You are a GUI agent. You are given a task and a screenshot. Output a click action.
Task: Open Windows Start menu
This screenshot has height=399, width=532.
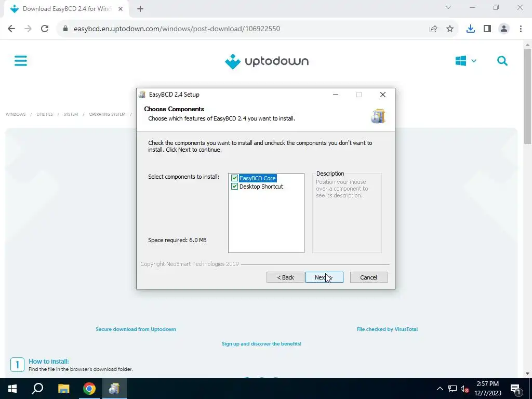click(12, 389)
